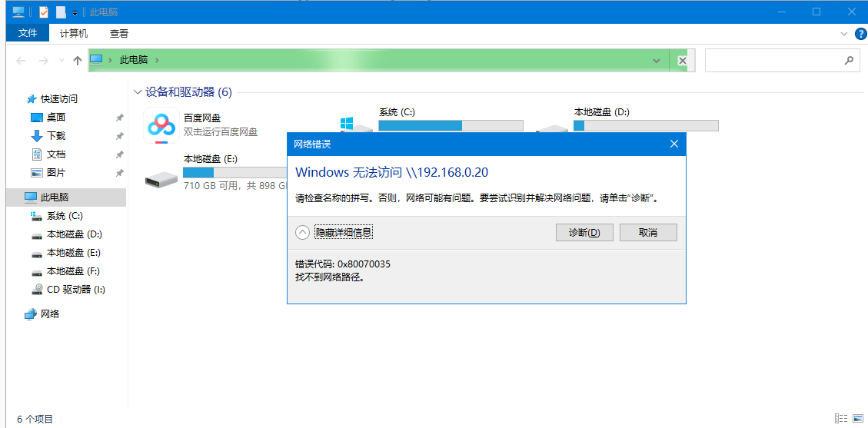Image resolution: width=868 pixels, height=428 pixels.
Task: Open the Baidu Netdisk (百度网盘) icon
Action: [x=161, y=125]
